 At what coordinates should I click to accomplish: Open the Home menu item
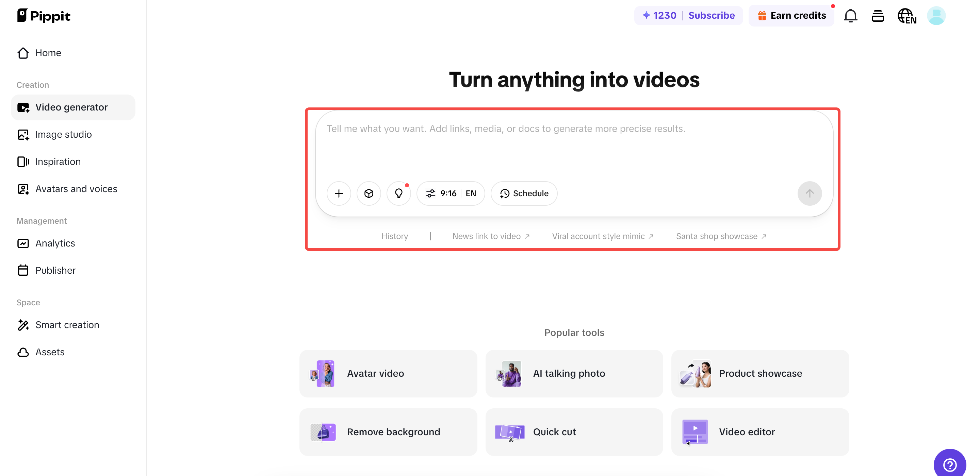pos(48,53)
